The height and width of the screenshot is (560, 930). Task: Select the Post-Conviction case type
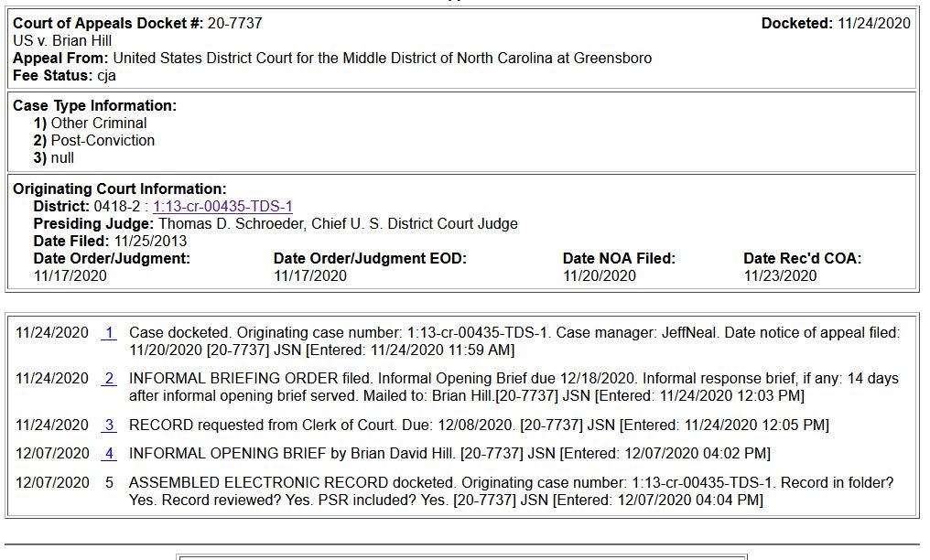coord(103,140)
